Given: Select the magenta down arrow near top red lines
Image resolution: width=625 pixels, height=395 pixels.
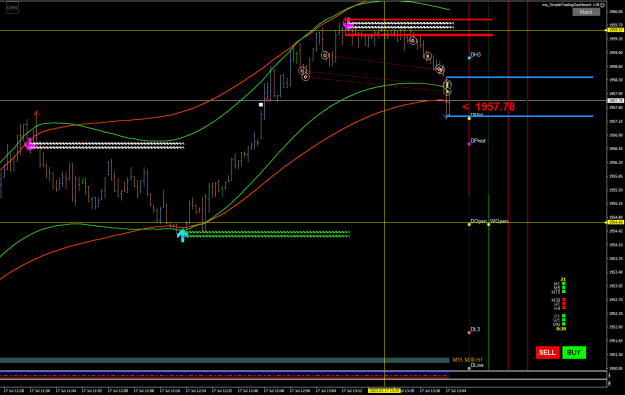Looking at the screenshot, I should 348,23.
